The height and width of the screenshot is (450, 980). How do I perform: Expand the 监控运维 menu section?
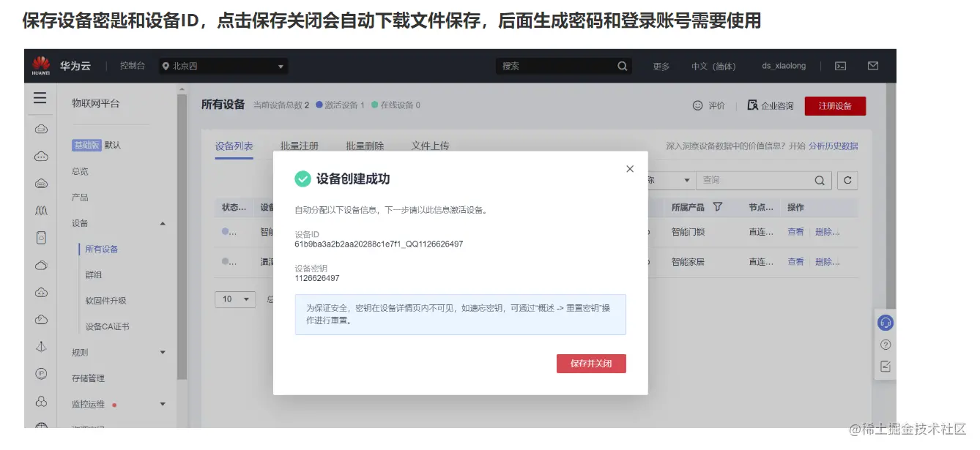tap(163, 404)
